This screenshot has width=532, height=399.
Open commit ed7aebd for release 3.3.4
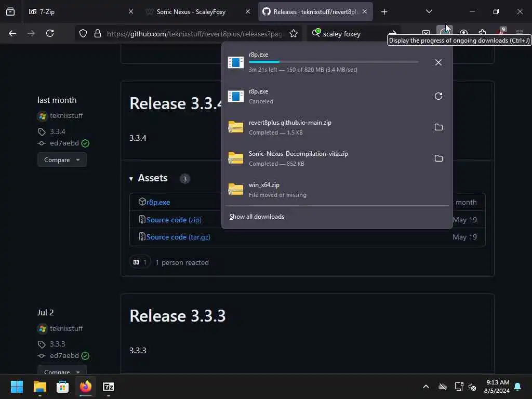64,143
